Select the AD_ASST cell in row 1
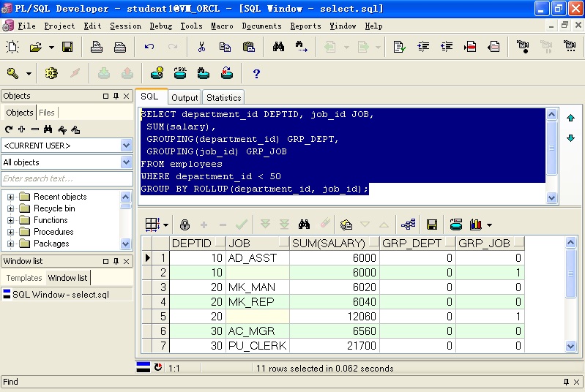585x392 pixels. [258, 258]
